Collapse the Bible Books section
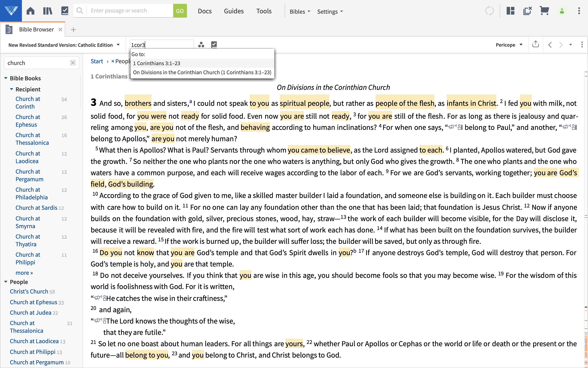588x368 pixels. tap(6, 78)
